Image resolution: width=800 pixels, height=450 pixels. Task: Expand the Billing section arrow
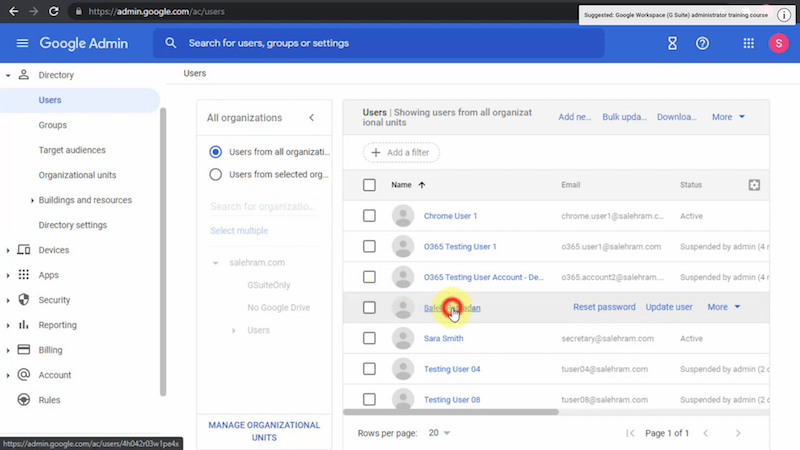point(8,350)
